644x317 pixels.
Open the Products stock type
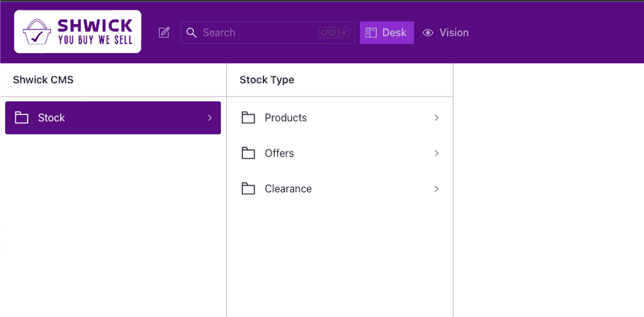tap(286, 118)
